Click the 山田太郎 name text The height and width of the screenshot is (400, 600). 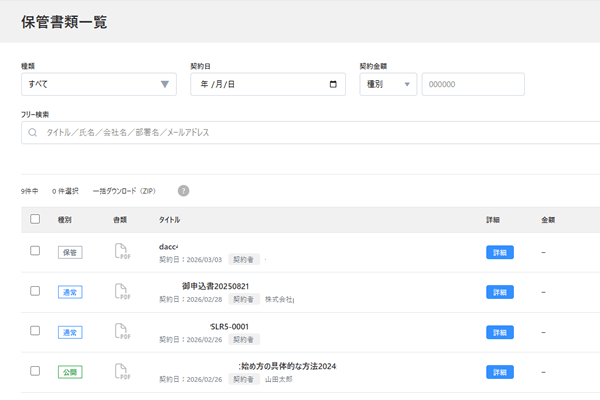pyautogui.click(x=279, y=379)
